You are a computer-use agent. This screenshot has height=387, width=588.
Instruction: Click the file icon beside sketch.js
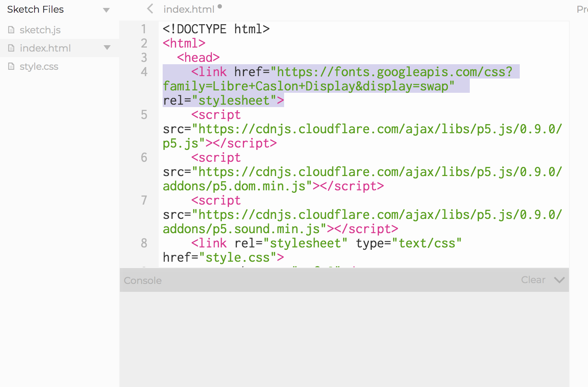coord(12,30)
